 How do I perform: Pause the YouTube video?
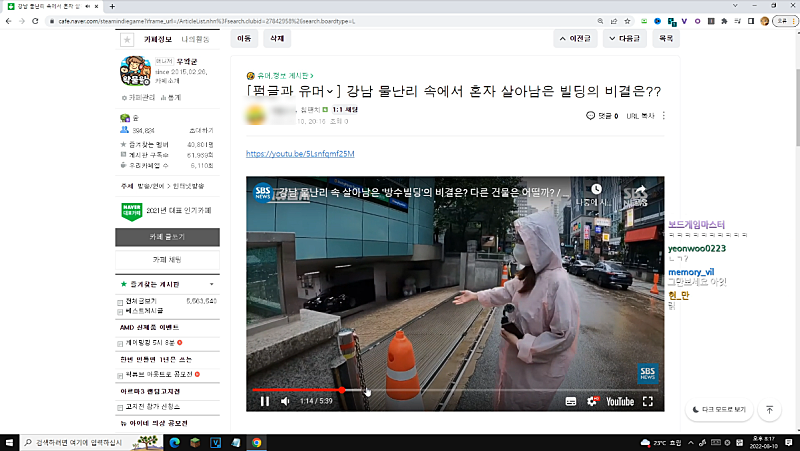265,401
